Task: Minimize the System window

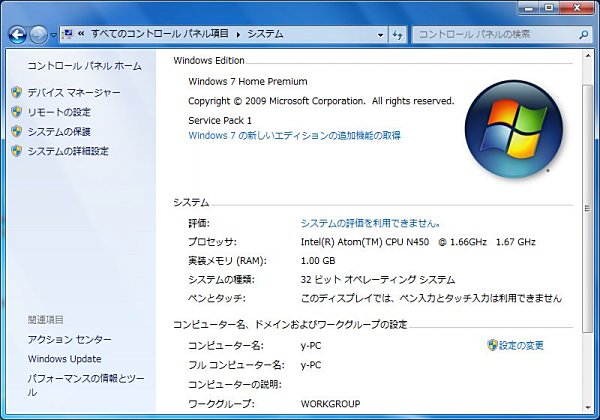Action: click(x=528, y=8)
